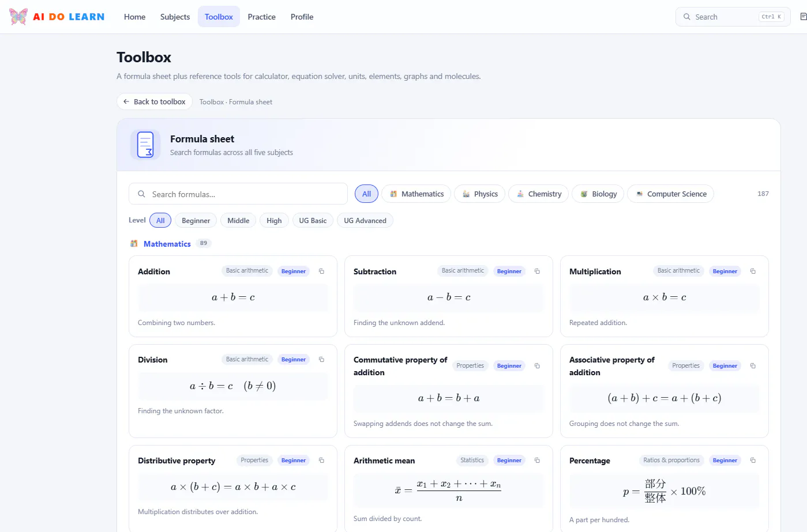Image resolution: width=807 pixels, height=532 pixels.
Task: Filter formulas by Computer Science
Action: click(671, 194)
